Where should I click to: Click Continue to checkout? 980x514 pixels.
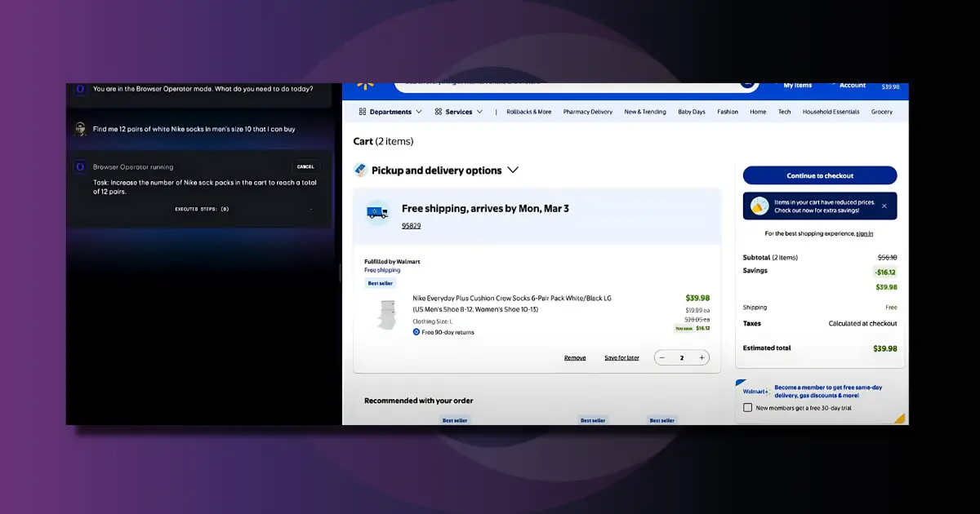click(x=819, y=175)
